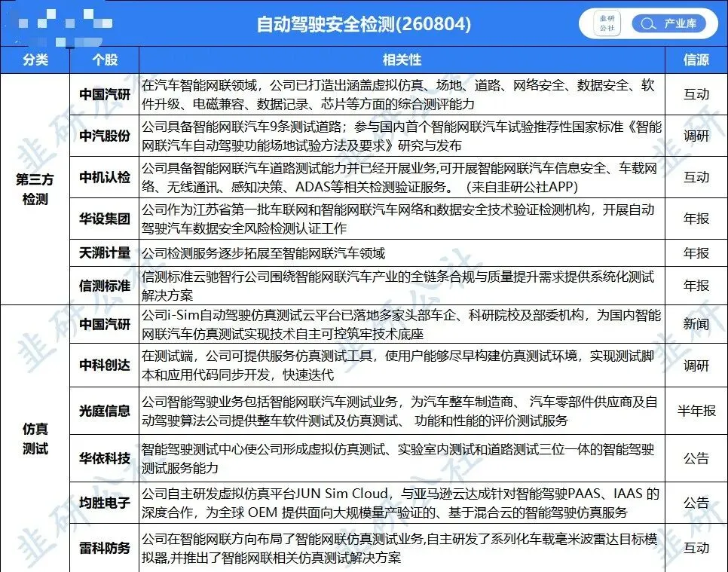Click the 韭研公社 logo badge
Image resolution: width=728 pixels, height=572 pixels.
[607, 23]
